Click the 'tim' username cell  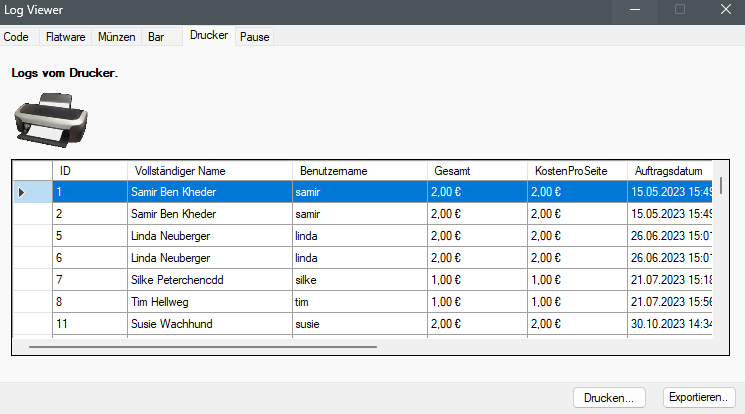[360, 302]
